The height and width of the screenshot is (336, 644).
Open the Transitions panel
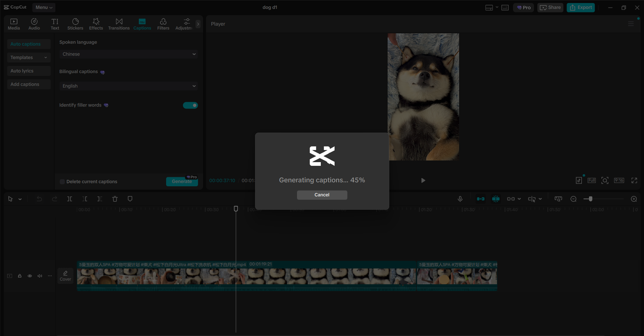tap(119, 24)
